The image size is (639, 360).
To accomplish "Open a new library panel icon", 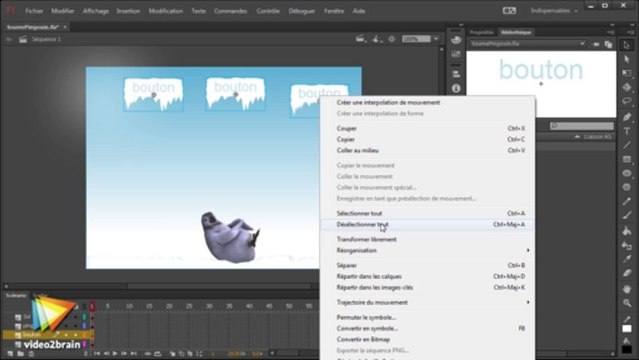I will 608,44.
